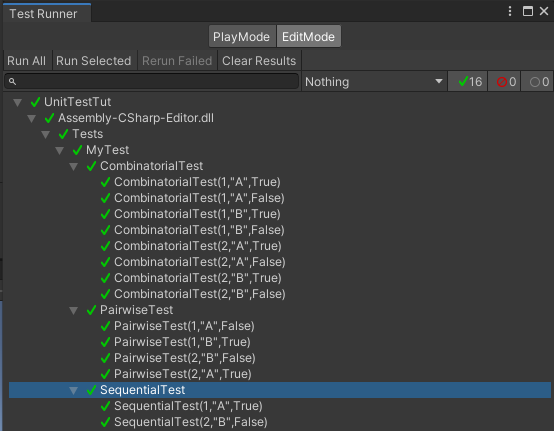Toggle the not-run tests filter
Viewport: 554px width, 431px height.
[537, 82]
